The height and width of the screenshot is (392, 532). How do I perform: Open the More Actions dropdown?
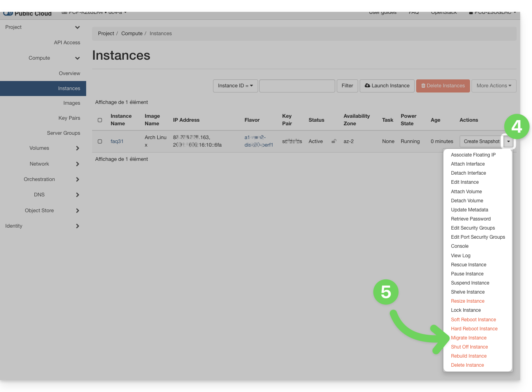tap(494, 86)
